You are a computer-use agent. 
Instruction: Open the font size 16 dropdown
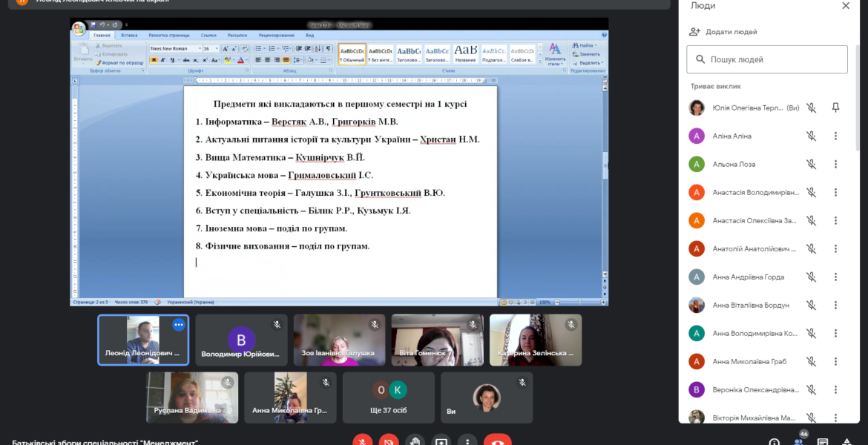pyautogui.click(x=217, y=49)
